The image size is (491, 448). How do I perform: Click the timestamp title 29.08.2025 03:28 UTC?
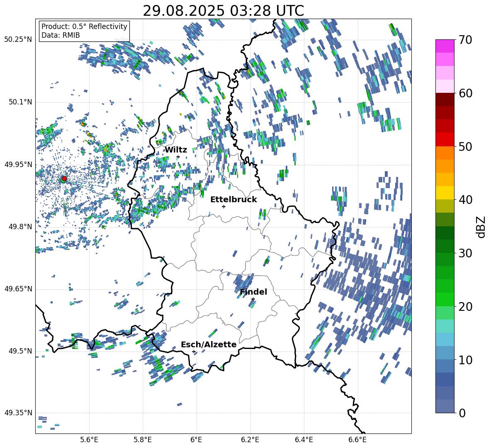223,11
